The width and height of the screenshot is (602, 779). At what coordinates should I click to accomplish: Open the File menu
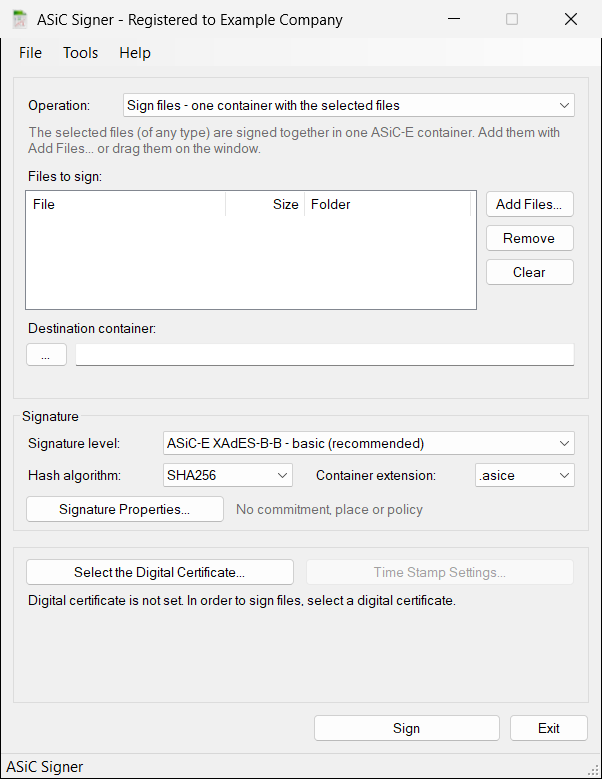pyautogui.click(x=30, y=53)
